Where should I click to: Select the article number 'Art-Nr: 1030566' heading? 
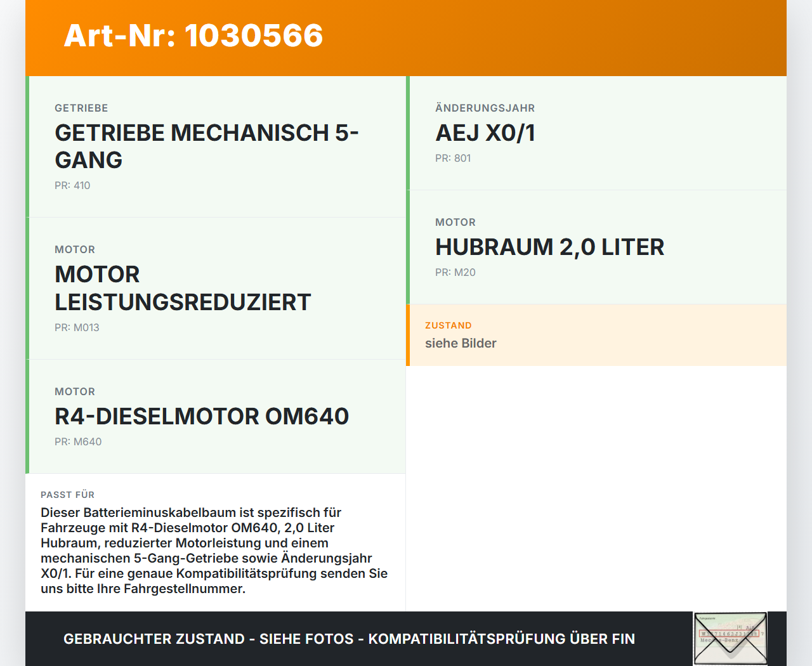point(193,36)
